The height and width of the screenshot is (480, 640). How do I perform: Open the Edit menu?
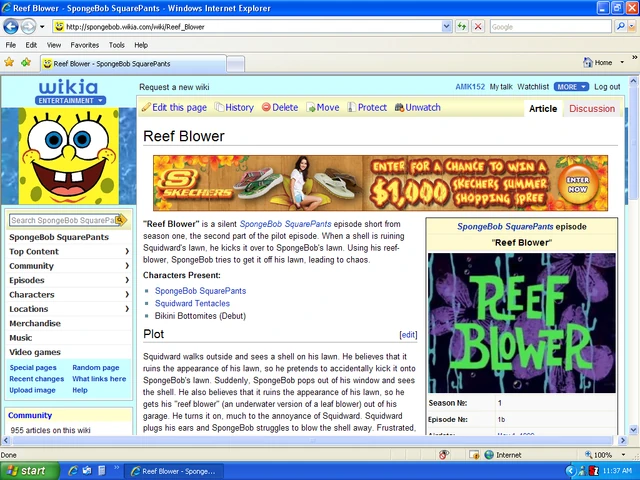pos(31,45)
